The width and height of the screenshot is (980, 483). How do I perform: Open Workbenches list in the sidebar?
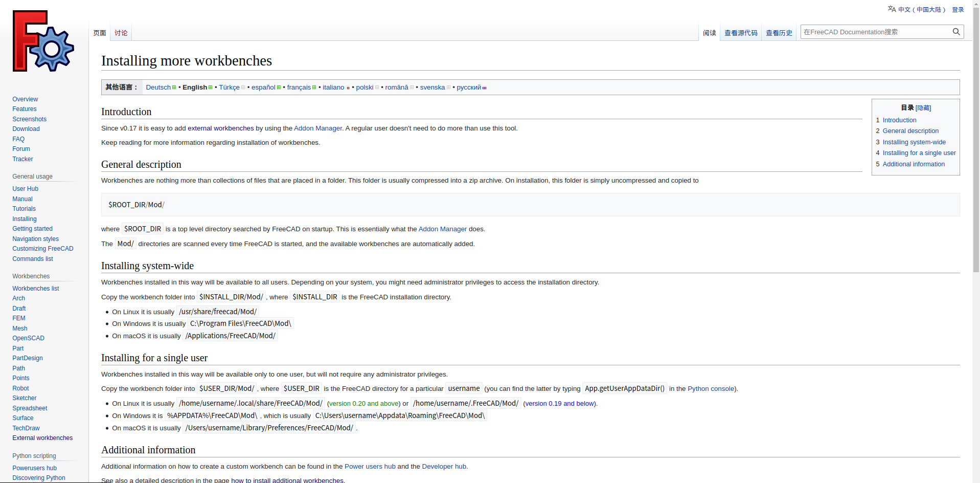point(36,289)
